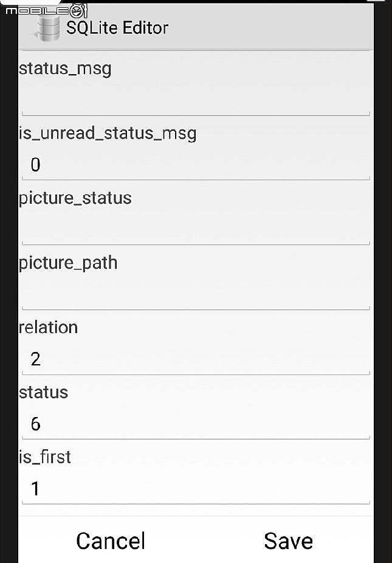The height and width of the screenshot is (563, 392).
Task: Tap the is_first column label
Action: coord(45,457)
